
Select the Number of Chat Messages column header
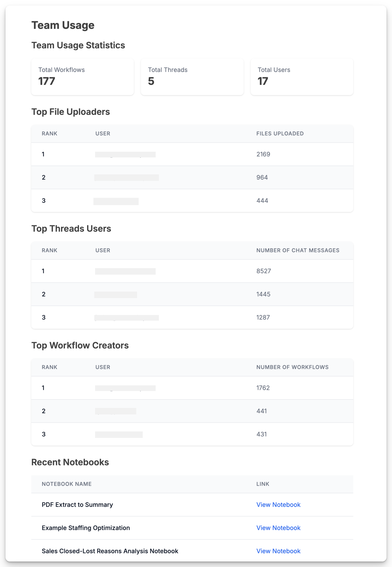tap(298, 250)
